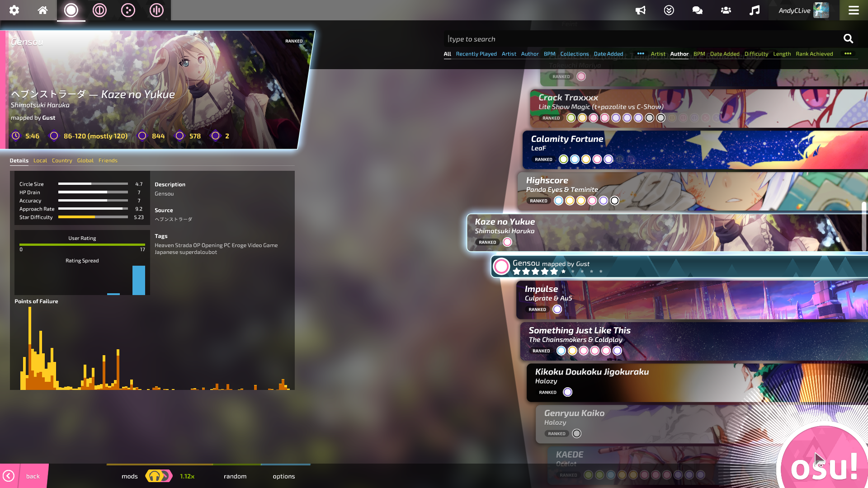The width and height of the screenshot is (868, 488).
Task: Click the back button
Action: coord(27,476)
